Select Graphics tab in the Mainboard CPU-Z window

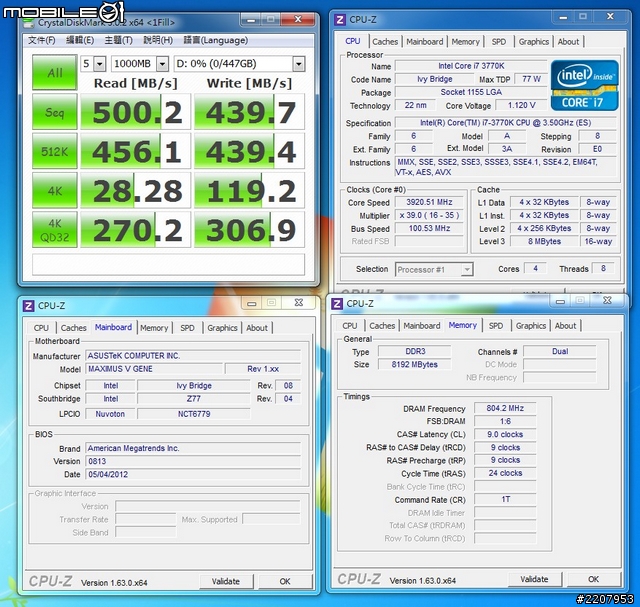(222, 328)
